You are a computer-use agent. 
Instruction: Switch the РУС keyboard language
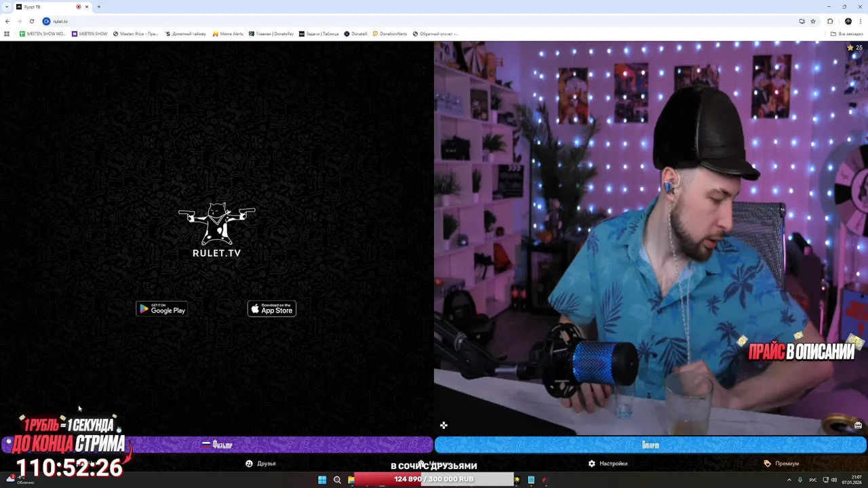point(813,480)
